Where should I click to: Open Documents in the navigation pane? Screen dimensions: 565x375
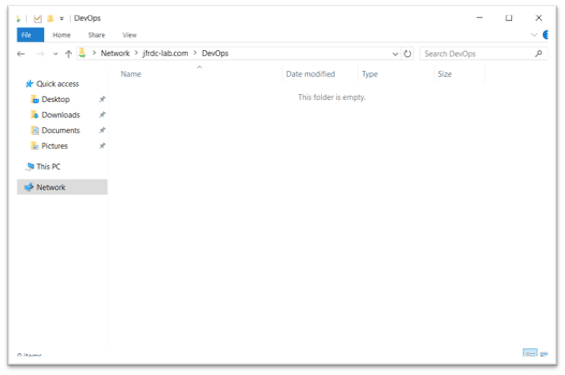(61, 130)
